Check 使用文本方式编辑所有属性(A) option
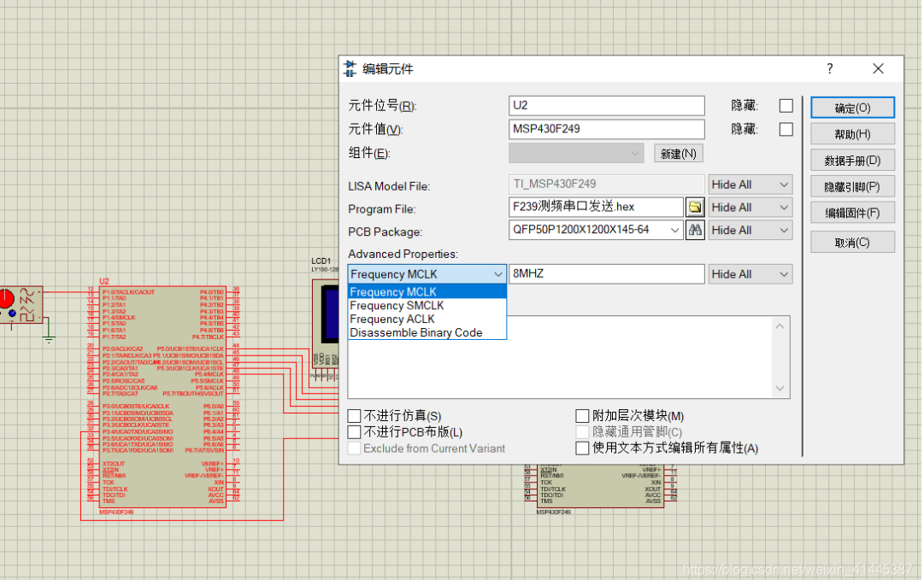The image size is (924, 580). pos(584,448)
